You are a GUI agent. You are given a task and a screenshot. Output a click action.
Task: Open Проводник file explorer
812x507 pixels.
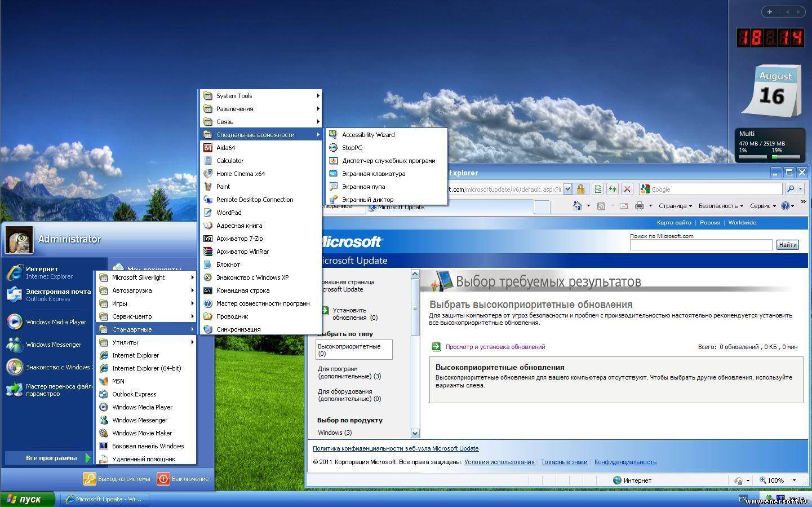click(x=261, y=316)
